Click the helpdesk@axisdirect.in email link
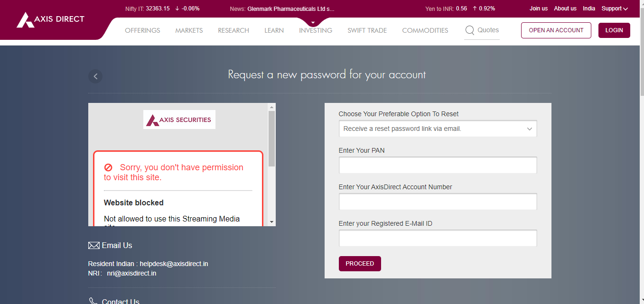644x304 pixels. click(174, 264)
